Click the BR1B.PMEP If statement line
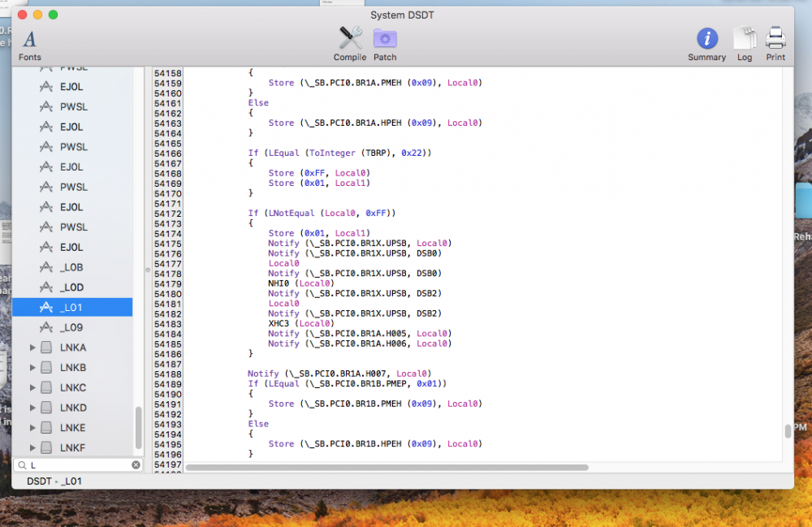812x527 pixels. pos(347,383)
